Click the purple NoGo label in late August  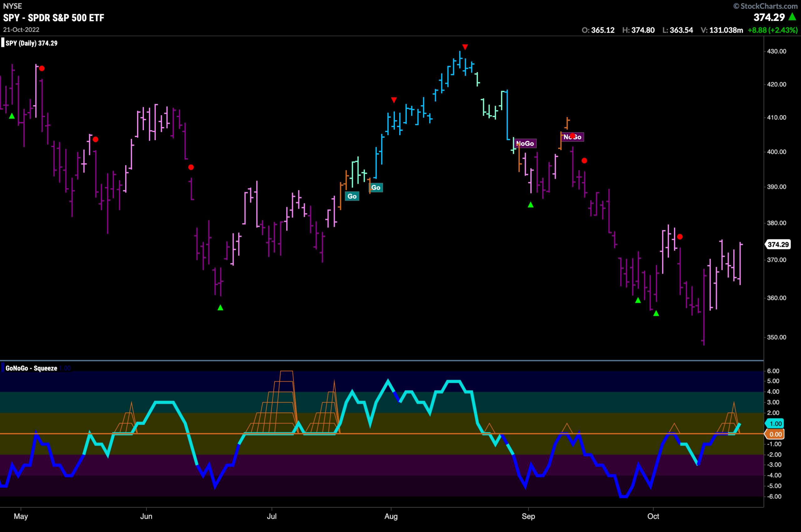(x=525, y=144)
